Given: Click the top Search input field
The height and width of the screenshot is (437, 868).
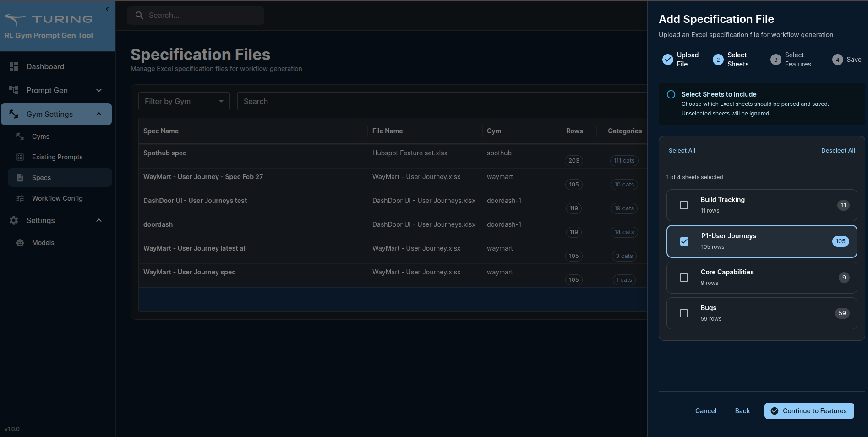Looking at the screenshot, I should click(196, 16).
